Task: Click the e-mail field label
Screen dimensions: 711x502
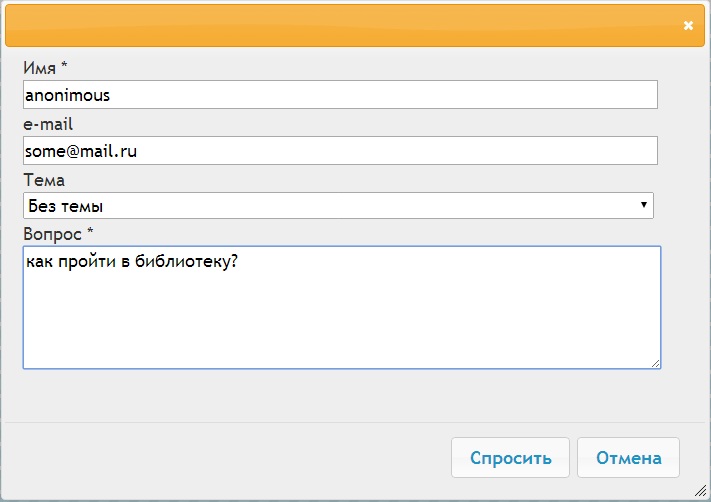Action: pyautogui.click(x=48, y=124)
